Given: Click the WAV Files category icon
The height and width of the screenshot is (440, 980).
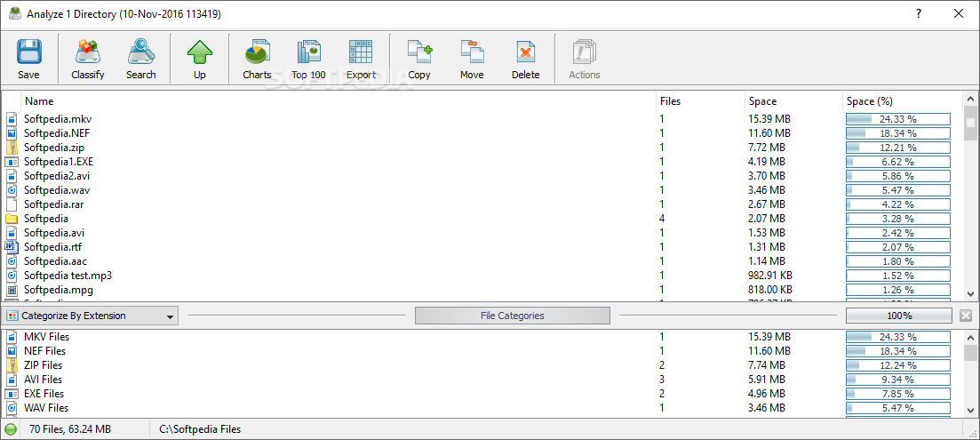Looking at the screenshot, I should pos(12,408).
